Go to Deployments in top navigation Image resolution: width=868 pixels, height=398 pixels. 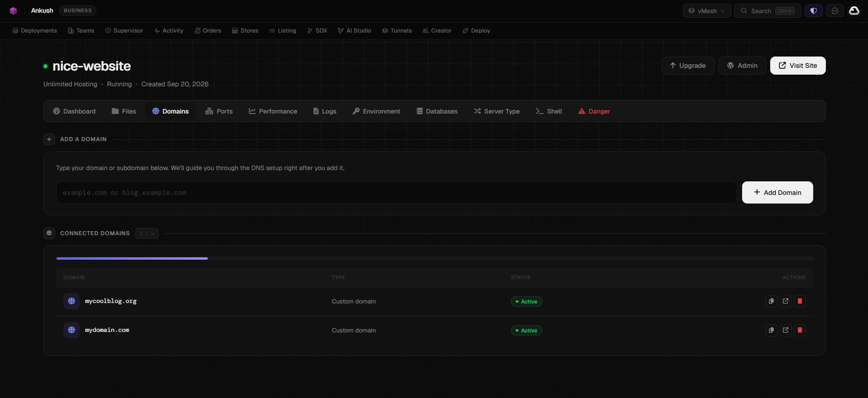[x=35, y=31]
